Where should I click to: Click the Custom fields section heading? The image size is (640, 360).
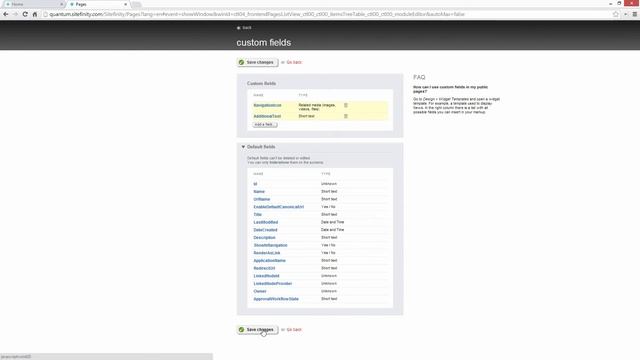pos(261,83)
